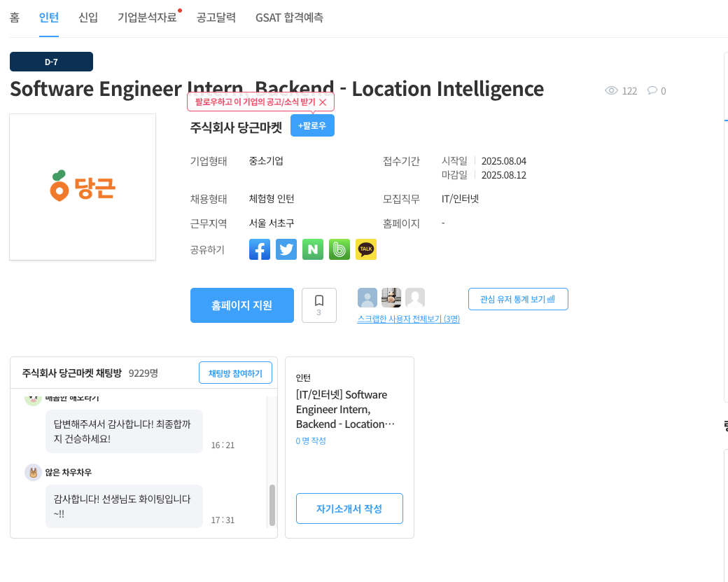Click the 홈페이지 지원 apply button
The height and width of the screenshot is (582, 728).
242,305
